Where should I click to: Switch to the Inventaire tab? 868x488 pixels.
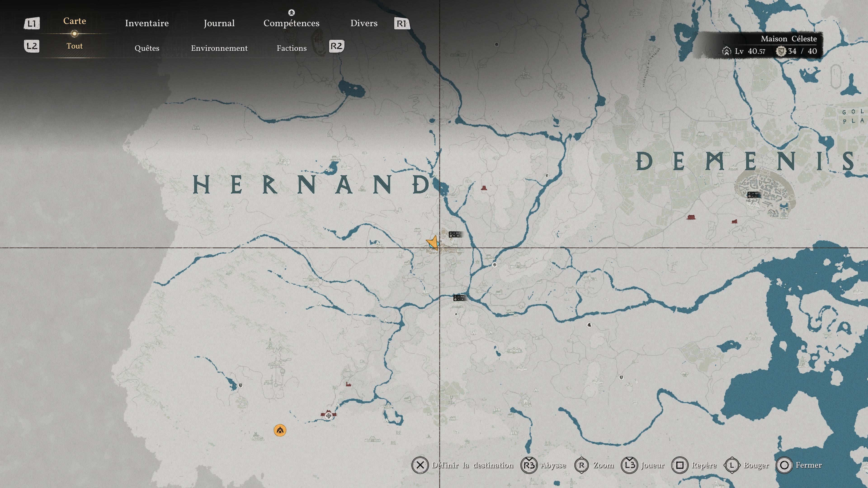147,23
